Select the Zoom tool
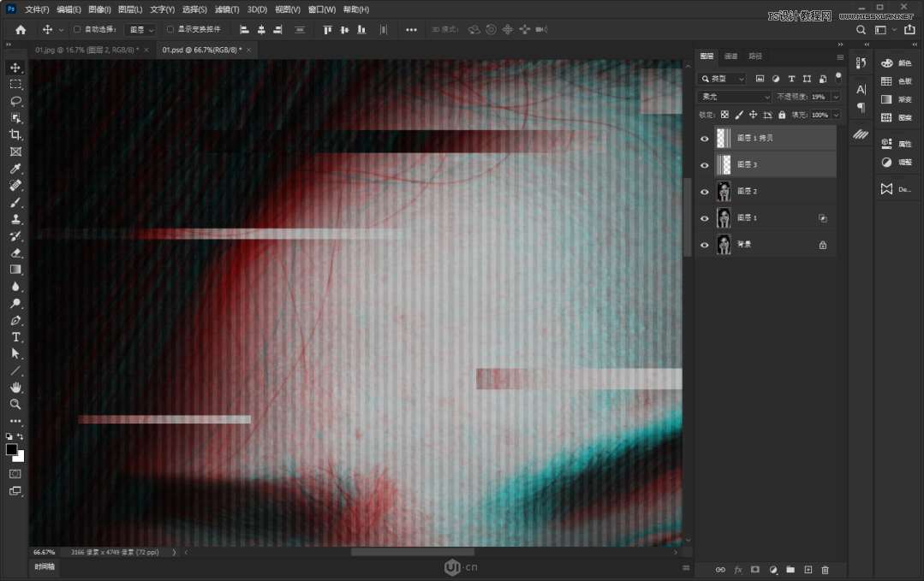 pos(15,404)
